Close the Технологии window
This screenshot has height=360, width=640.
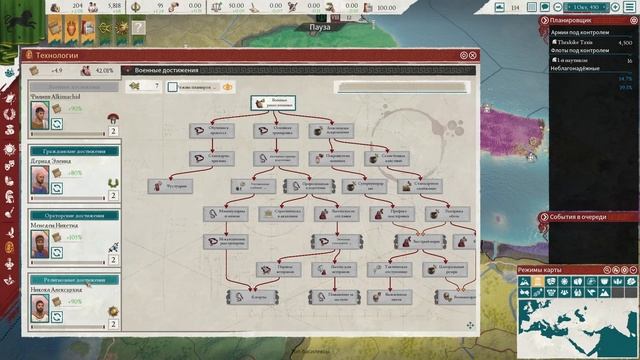[473, 55]
